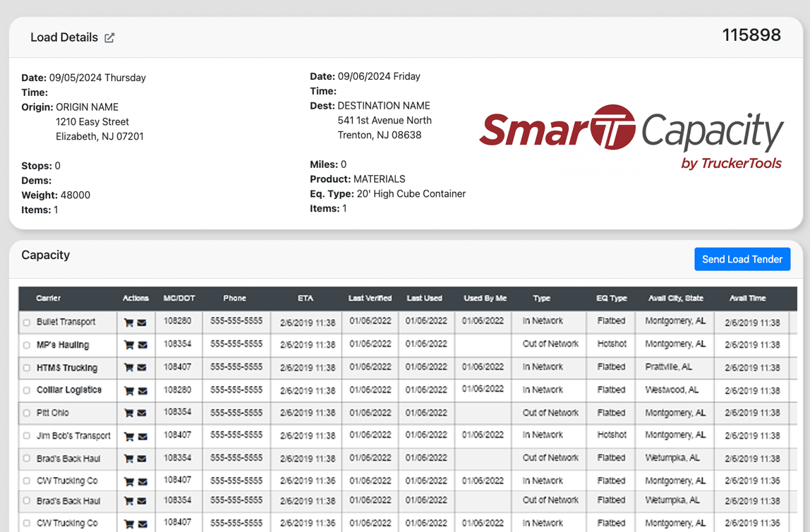Click the Westwood, AL city cell
This screenshot has width=810, height=532.
pos(672,390)
